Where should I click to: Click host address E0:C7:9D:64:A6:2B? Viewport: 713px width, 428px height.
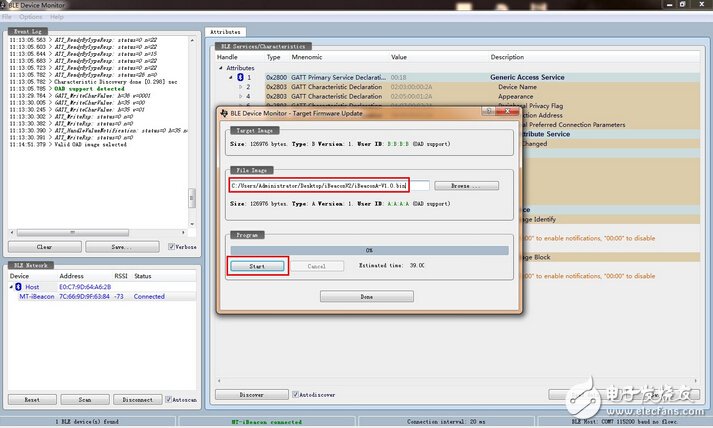(85, 287)
